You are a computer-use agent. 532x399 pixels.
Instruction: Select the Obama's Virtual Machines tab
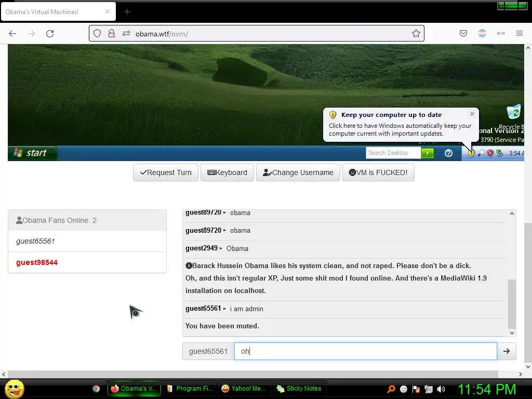click(x=58, y=12)
